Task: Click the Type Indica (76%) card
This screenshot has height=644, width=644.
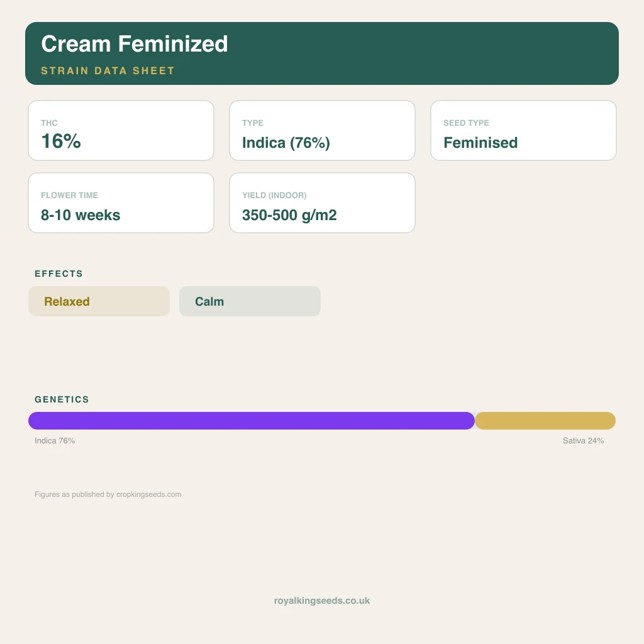Action: (x=322, y=131)
